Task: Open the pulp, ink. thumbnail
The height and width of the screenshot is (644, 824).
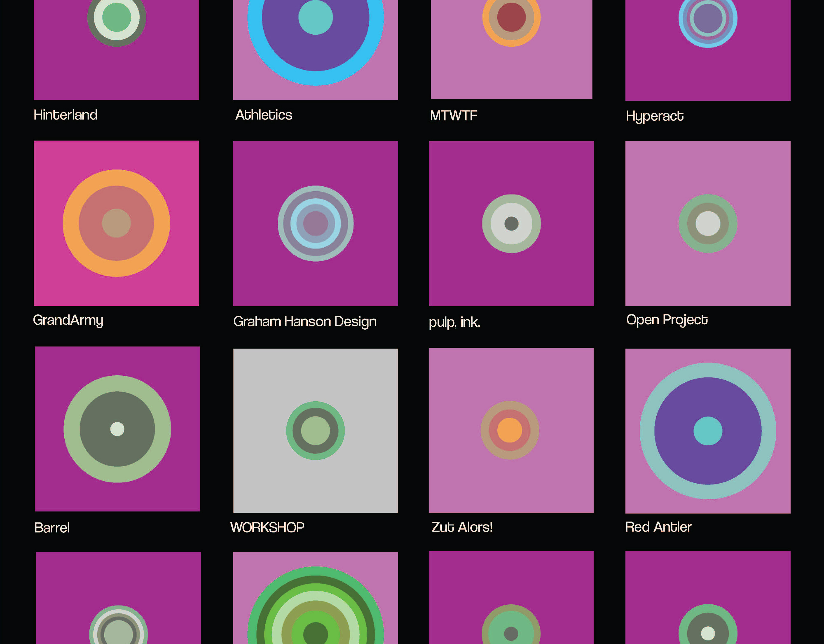Action: tap(511, 223)
